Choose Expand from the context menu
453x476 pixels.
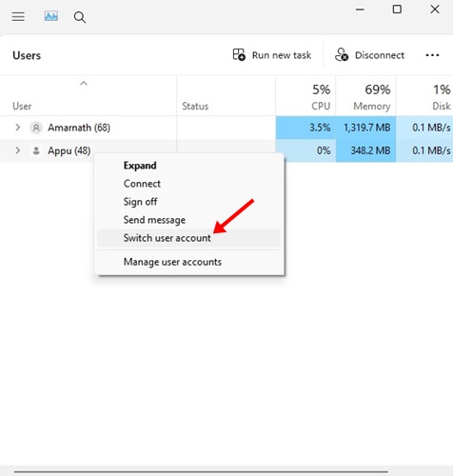pos(140,166)
